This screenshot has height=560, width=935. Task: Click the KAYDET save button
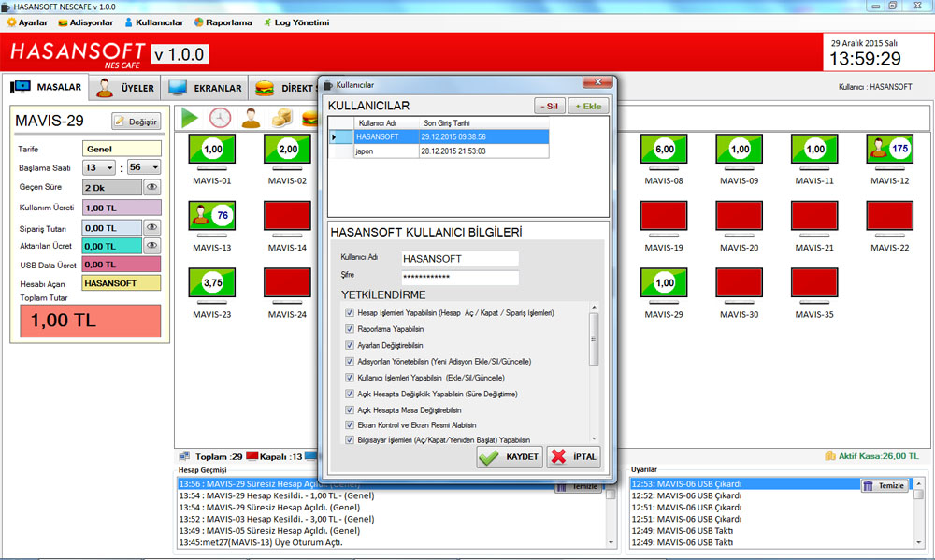pos(509,456)
